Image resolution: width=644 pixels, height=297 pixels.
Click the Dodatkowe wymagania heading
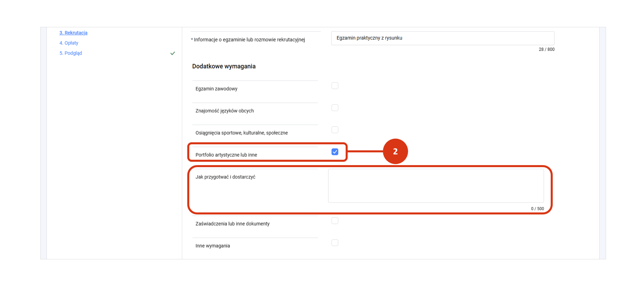point(224,66)
